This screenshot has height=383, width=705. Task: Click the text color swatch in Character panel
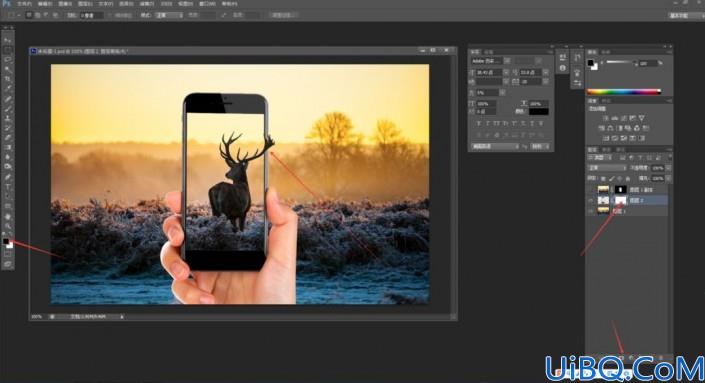(538, 111)
